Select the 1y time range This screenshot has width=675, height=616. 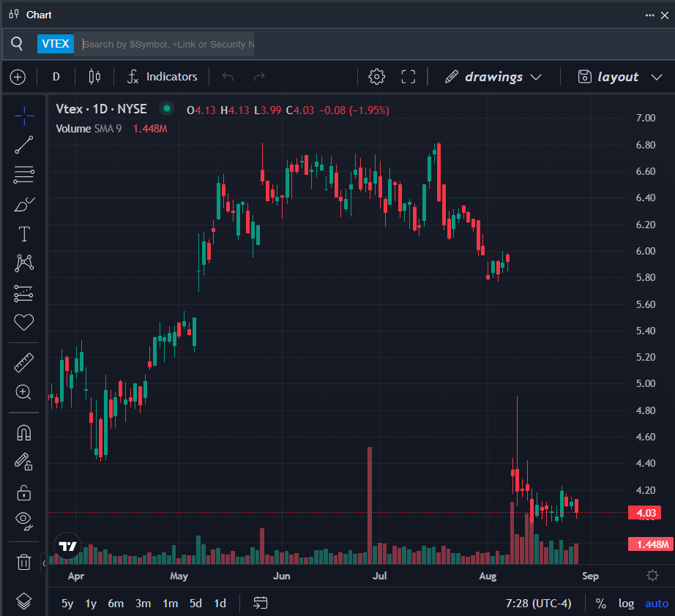90,603
